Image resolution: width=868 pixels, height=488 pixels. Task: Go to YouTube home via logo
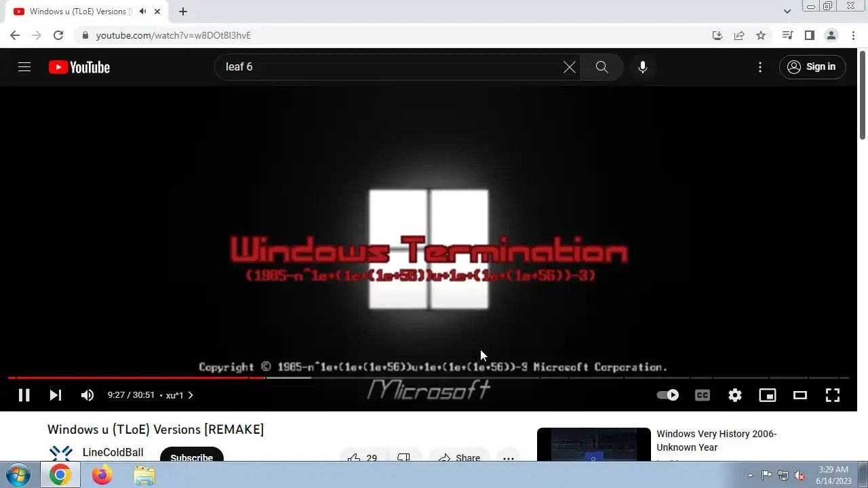(x=79, y=67)
